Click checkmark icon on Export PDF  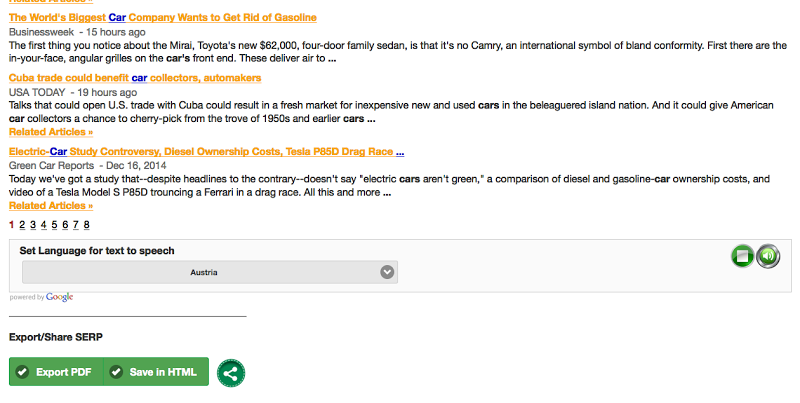point(23,372)
